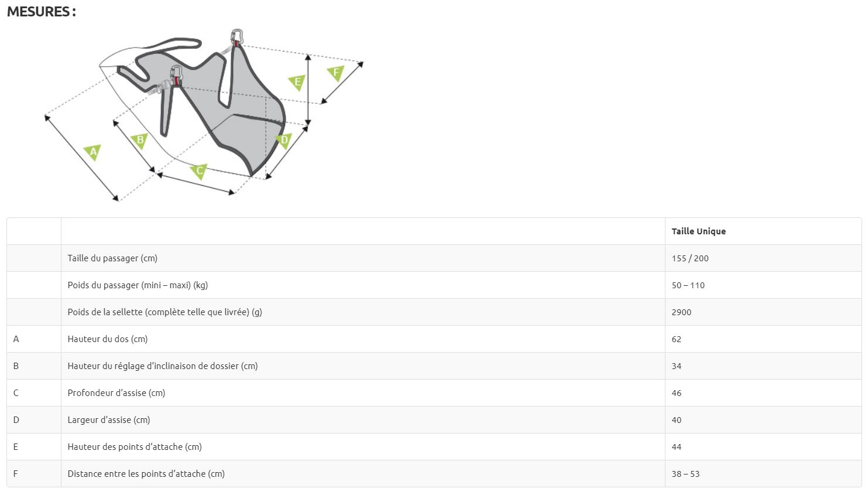Click the green E marker near carabiner
The width and height of the screenshot is (868, 495).
pos(297,82)
